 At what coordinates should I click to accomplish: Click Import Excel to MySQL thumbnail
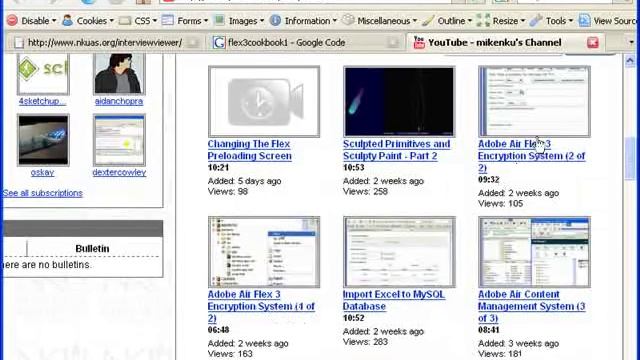click(x=399, y=252)
